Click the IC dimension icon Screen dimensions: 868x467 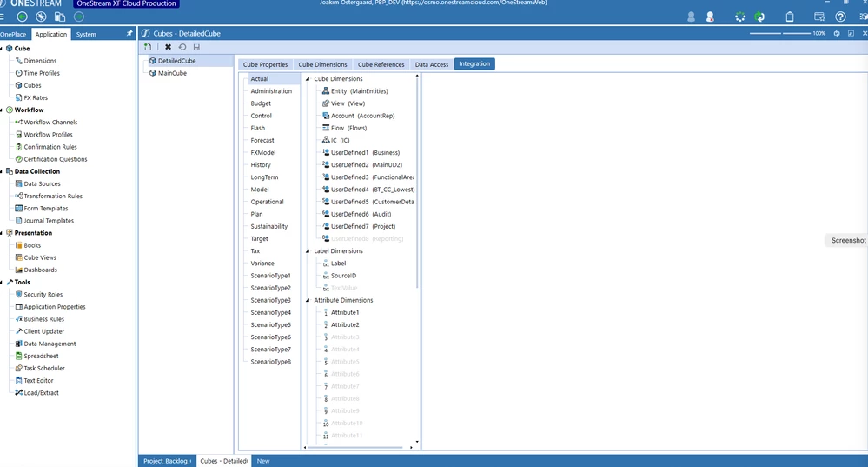point(326,140)
